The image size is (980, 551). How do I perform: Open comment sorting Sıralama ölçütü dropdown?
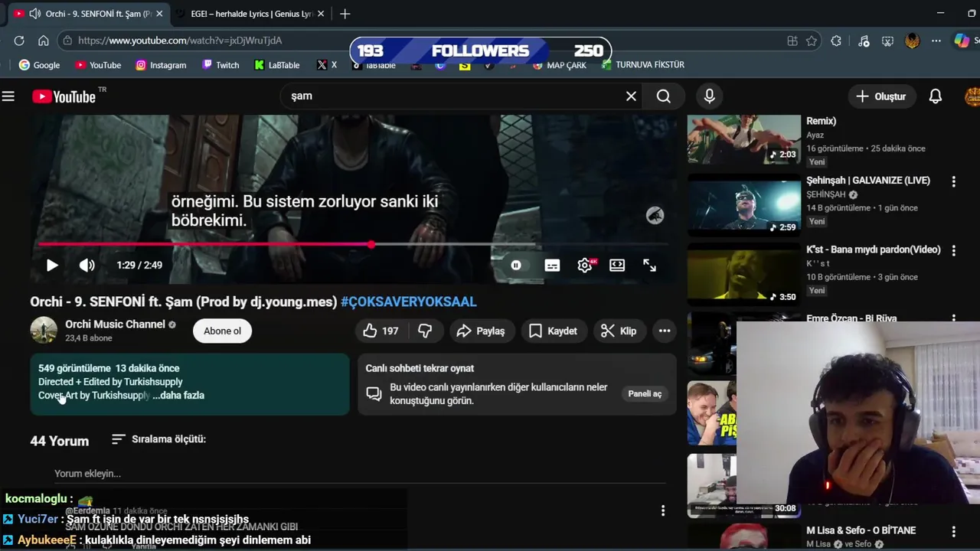coord(158,439)
